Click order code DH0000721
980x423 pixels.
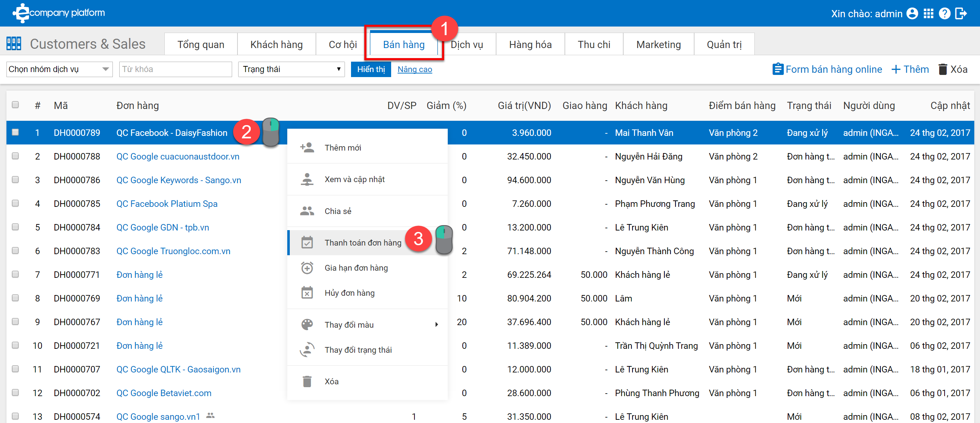tap(77, 346)
